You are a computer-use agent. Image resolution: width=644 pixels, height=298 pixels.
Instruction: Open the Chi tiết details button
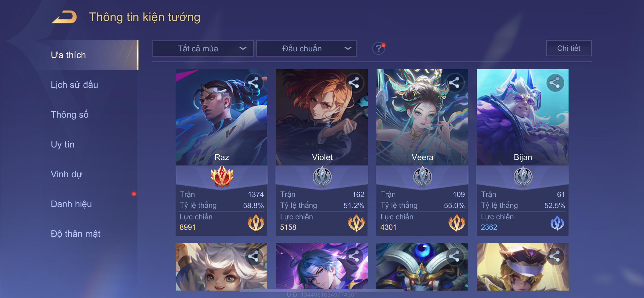point(569,48)
